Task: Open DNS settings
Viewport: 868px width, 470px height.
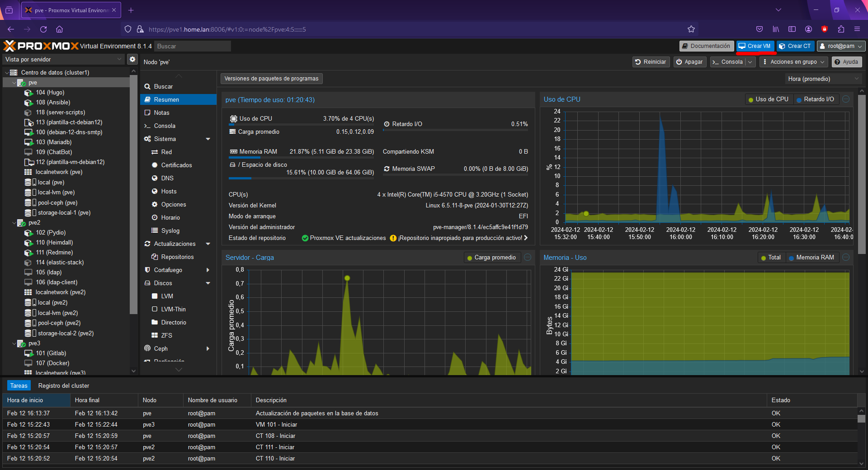Action: (x=178, y=179)
